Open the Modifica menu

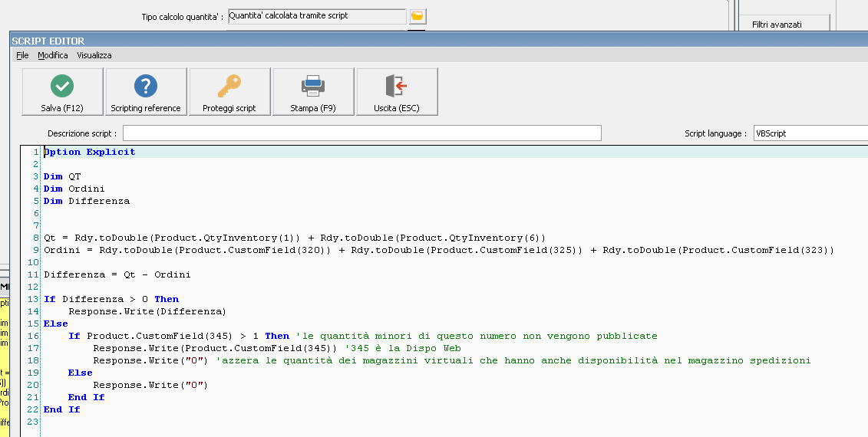coord(53,55)
